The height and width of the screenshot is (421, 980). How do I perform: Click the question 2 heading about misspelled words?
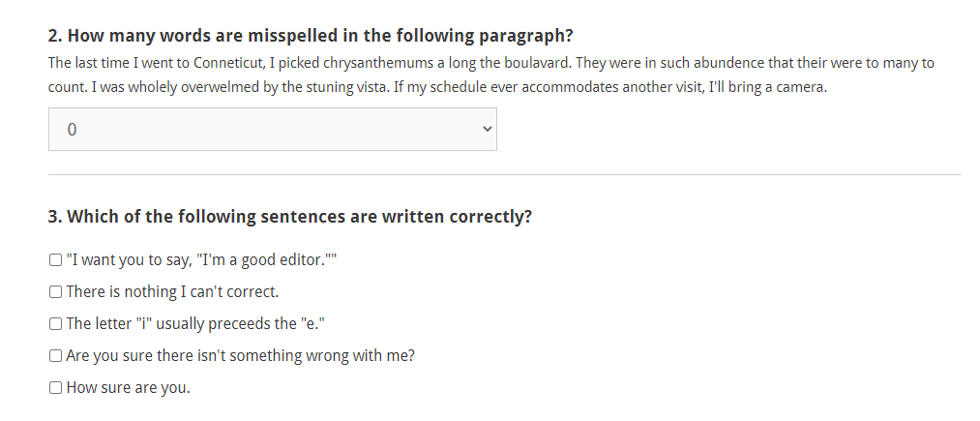(311, 37)
